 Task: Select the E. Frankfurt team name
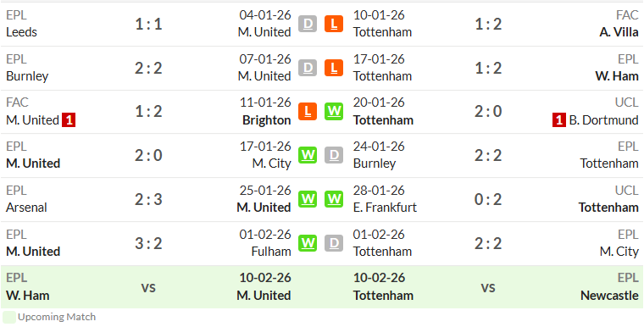(x=385, y=208)
